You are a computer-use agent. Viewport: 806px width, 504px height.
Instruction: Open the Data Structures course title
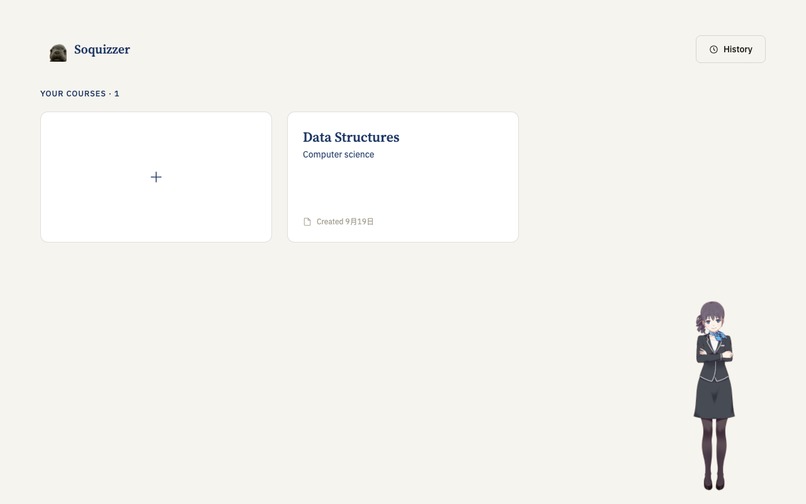pyautogui.click(x=351, y=137)
